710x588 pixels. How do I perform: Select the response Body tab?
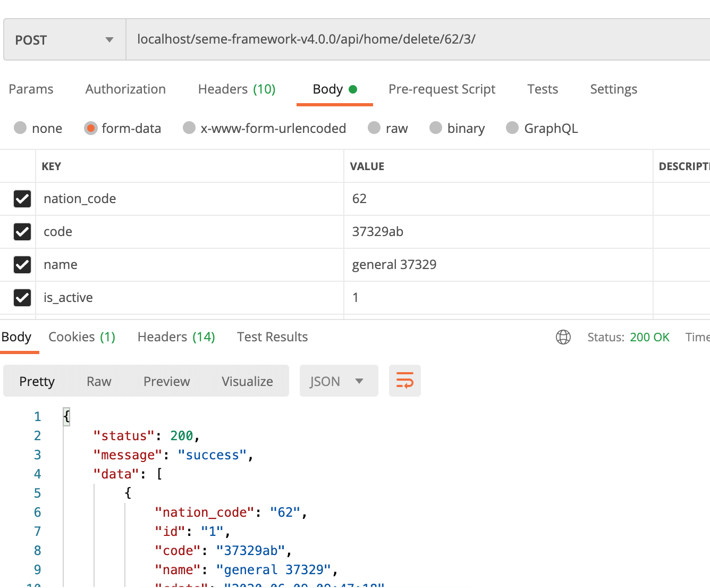pyautogui.click(x=16, y=337)
